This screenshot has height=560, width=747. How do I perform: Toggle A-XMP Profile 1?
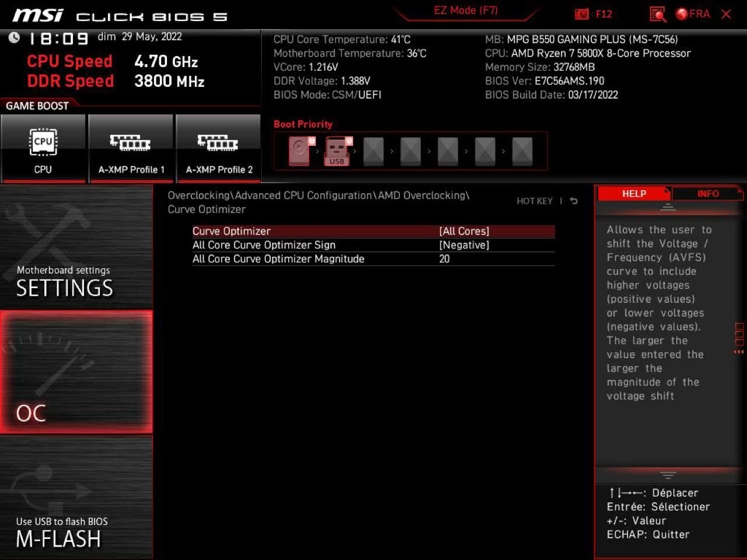[131, 149]
